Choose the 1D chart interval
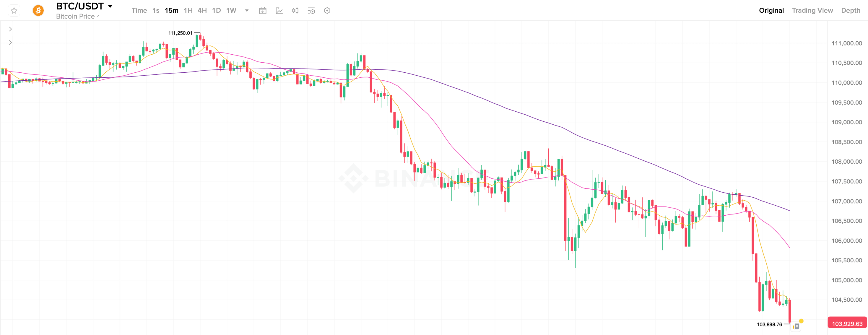Viewport: 868px width, 335px height. point(216,10)
